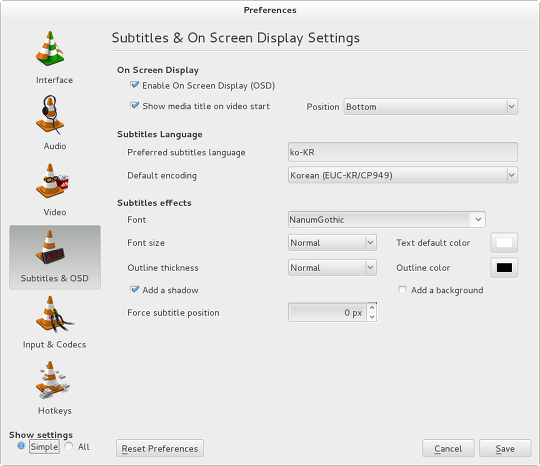Select Simple show settings radio button
This screenshot has height=466, width=540.
click(x=21, y=446)
